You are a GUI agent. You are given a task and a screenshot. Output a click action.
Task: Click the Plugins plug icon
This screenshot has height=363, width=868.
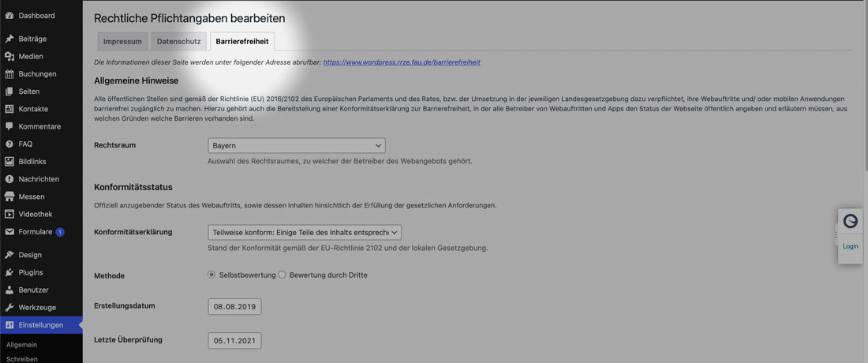coord(9,272)
